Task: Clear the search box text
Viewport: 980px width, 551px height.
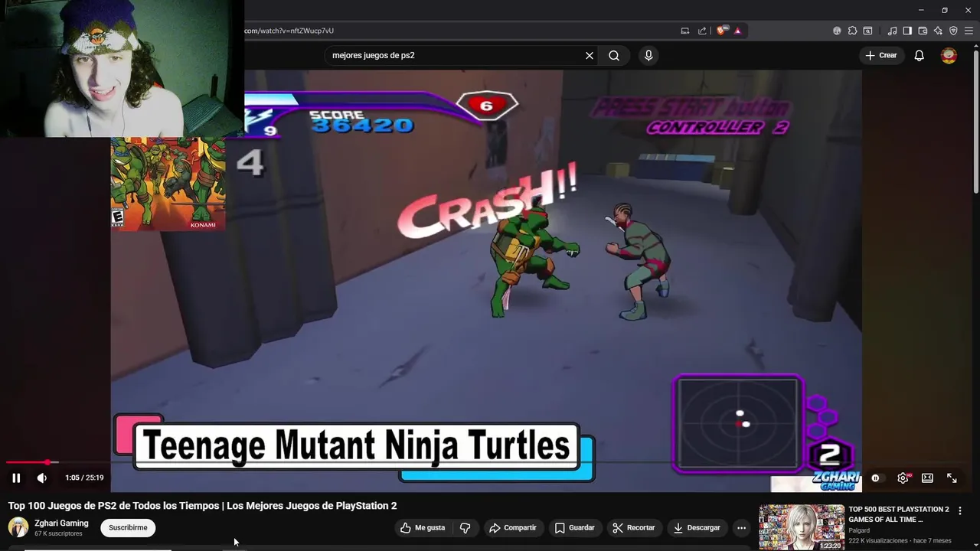Action: point(590,55)
